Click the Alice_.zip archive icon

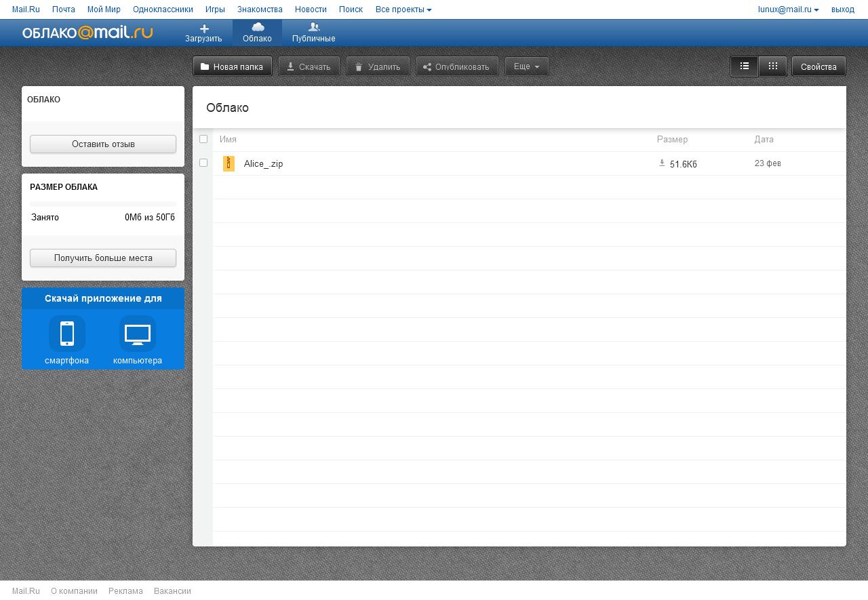click(x=229, y=163)
